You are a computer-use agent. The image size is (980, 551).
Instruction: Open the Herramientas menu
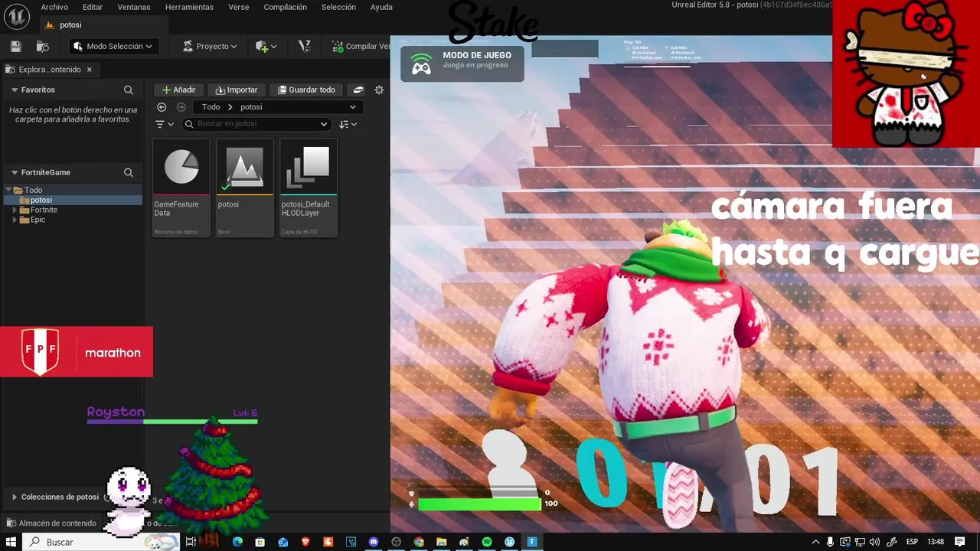[x=189, y=7]
